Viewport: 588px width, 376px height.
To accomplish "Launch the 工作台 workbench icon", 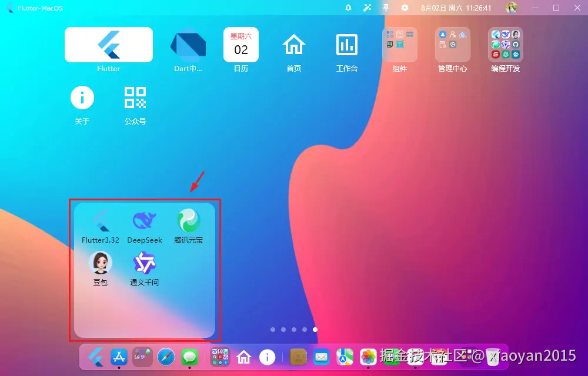I will (346, 45).
